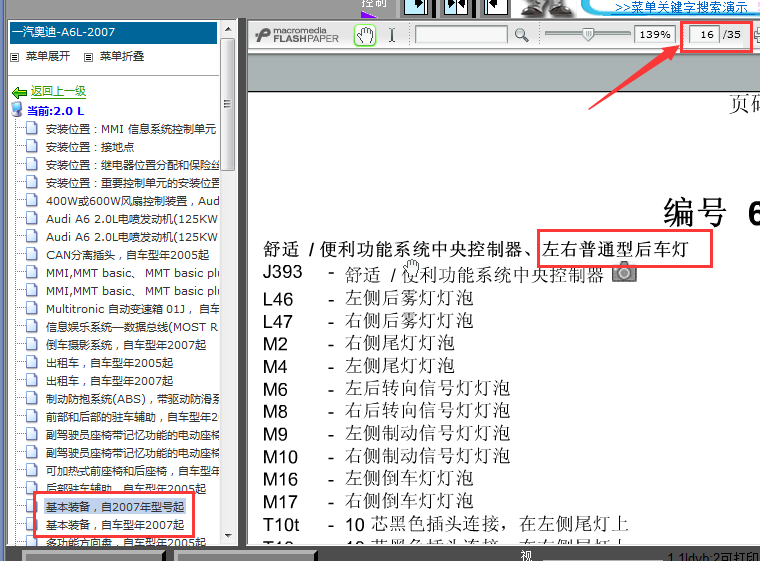760x561 pixels.
Task: Click the 菜单折叠 icon
Action: point(88,57)
